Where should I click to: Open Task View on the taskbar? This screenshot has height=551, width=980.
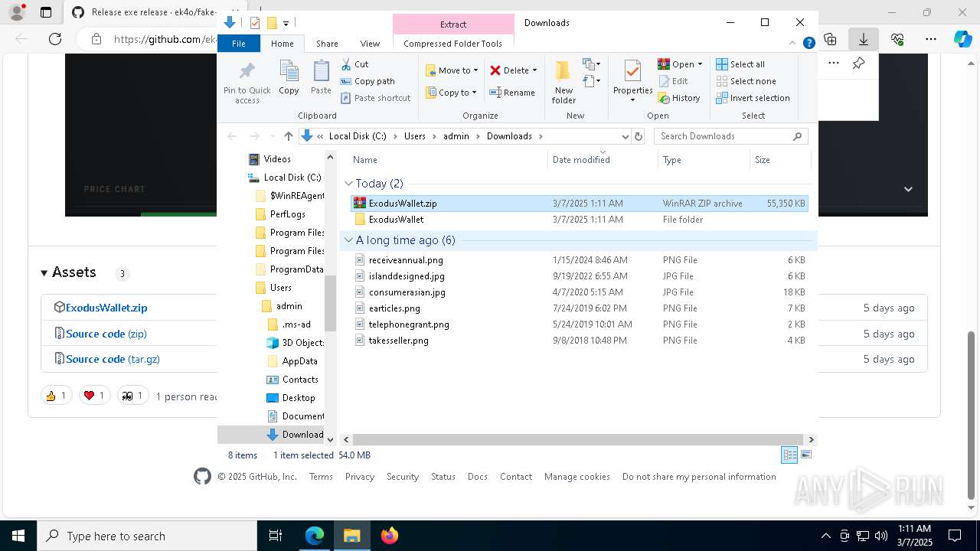(x=276, y=536)
